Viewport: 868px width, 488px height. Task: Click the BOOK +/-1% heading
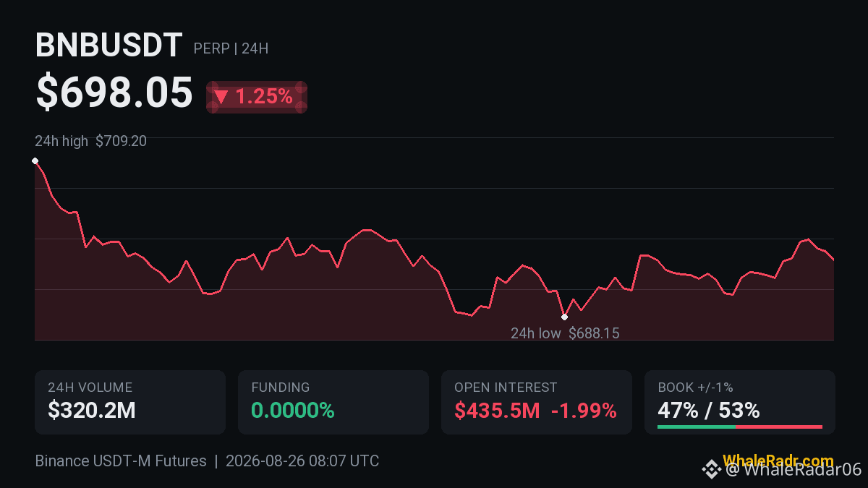pos(695,388)
